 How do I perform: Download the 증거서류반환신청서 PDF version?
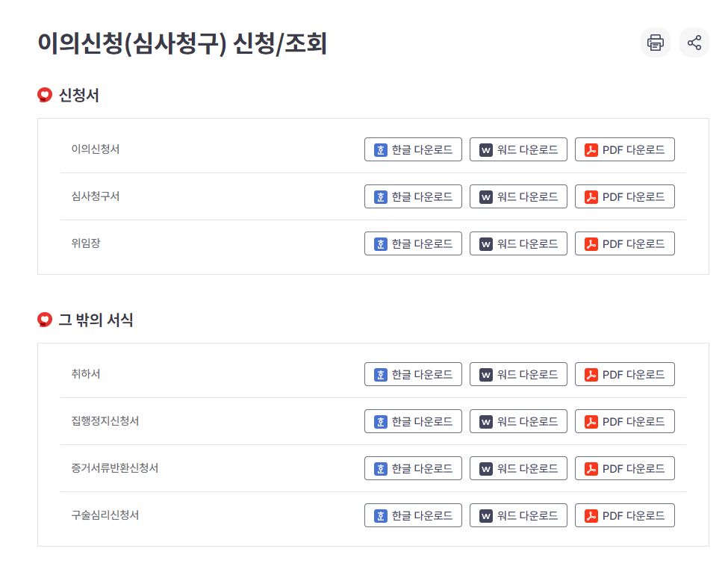tap(625, 468)
